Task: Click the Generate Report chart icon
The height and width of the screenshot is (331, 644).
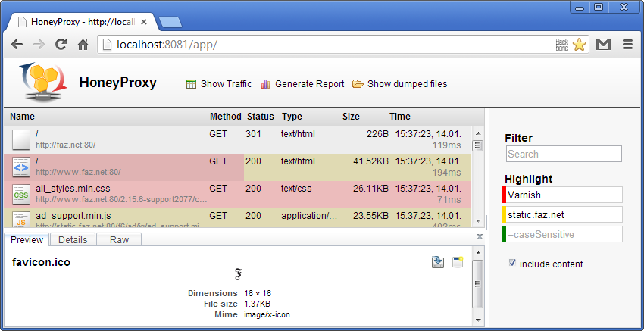Action: point(265,84)
